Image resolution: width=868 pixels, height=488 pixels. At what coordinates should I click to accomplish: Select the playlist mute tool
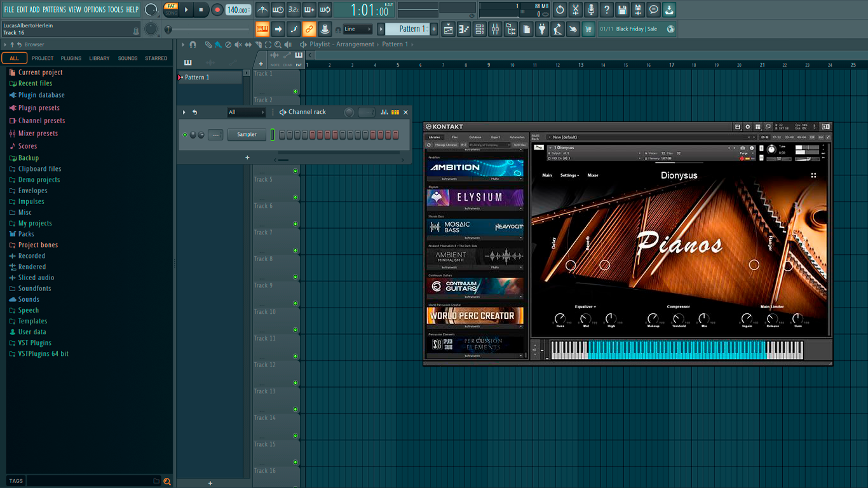238,44
